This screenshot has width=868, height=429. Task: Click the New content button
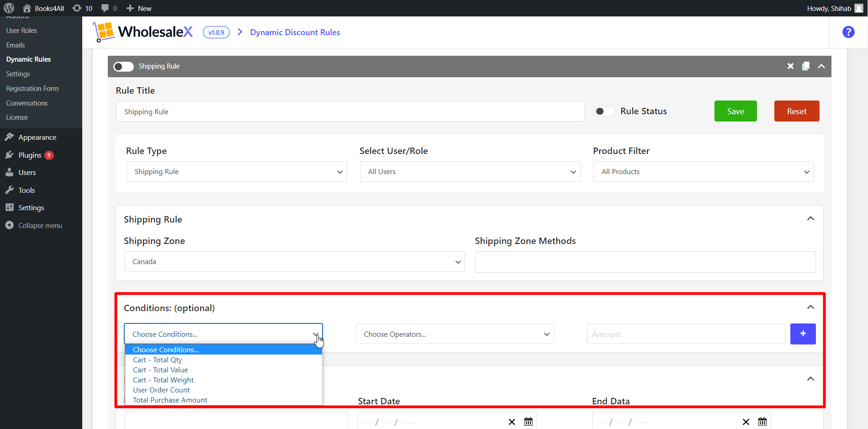point(139,8)
